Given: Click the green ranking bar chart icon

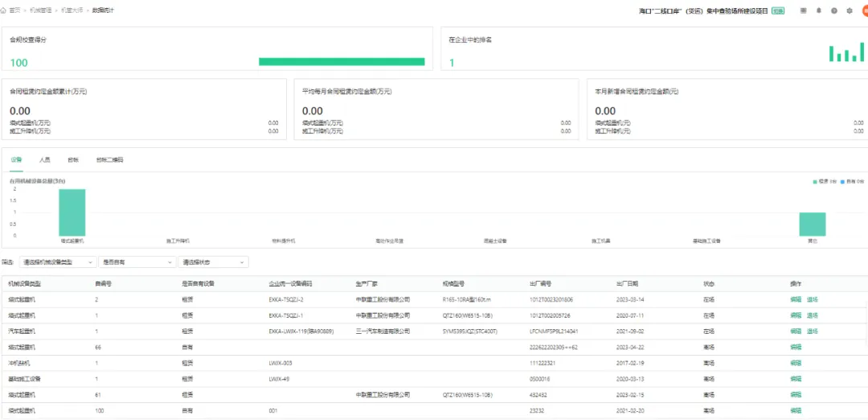Looking at the screenshot, I should pyautogui.click(x=846, y=53).
